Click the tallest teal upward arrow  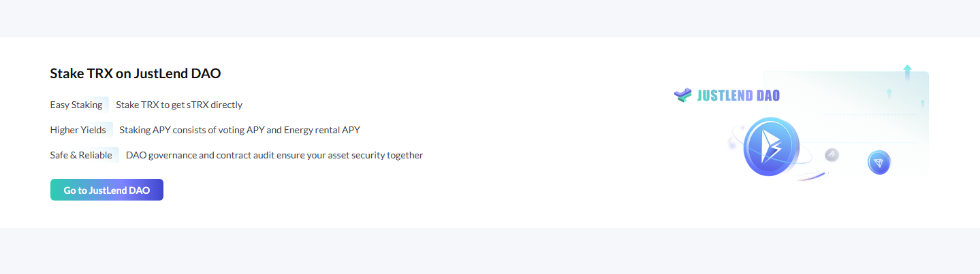pyautogui.click(x=907, y=73)
